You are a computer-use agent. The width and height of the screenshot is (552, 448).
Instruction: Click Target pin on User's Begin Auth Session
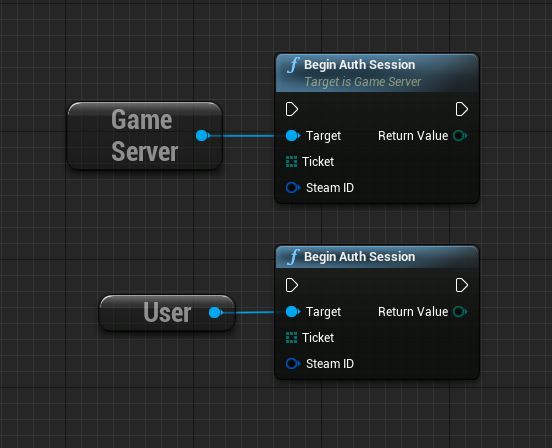tap(293, 311)
